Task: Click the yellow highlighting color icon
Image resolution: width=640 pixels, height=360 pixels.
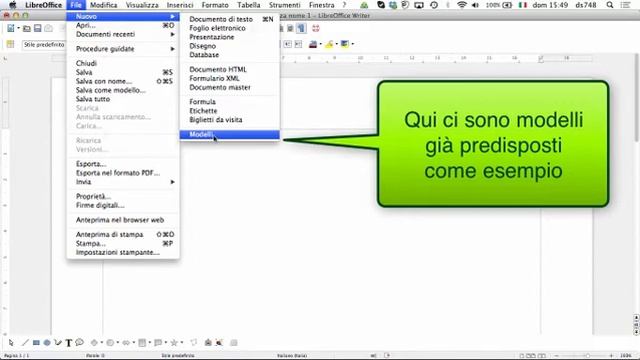Action: [x=329, y=44]
